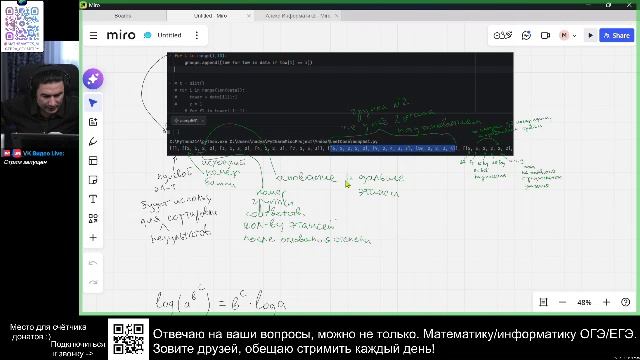Click the 48% zoom level value
640x360 pixels.
[584, 302]
